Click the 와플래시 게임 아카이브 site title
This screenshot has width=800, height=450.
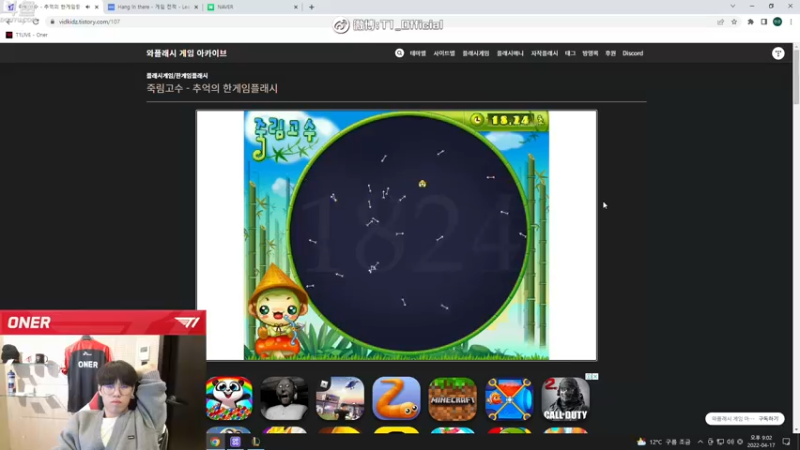186,53
